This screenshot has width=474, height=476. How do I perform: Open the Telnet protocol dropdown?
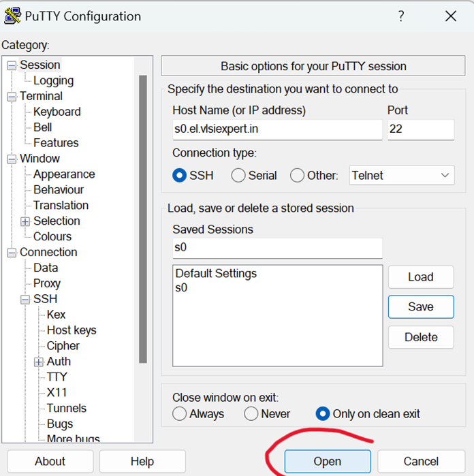click(x=402, y=176)
